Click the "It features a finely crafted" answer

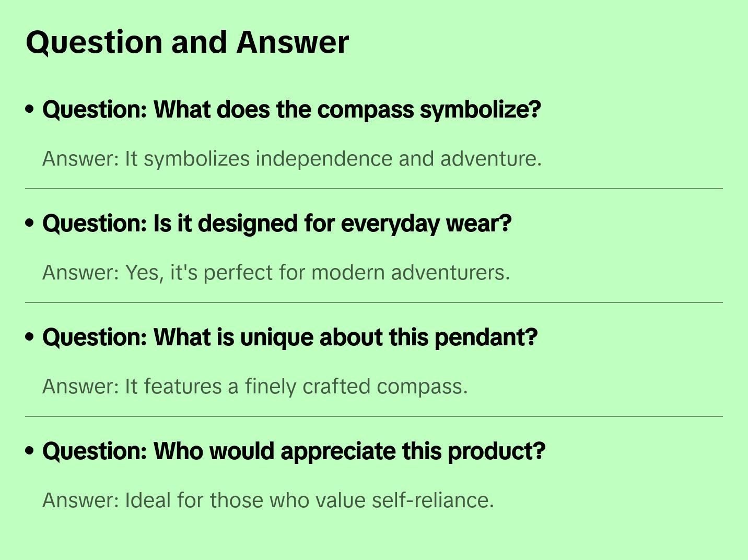[x=255, y=387]
